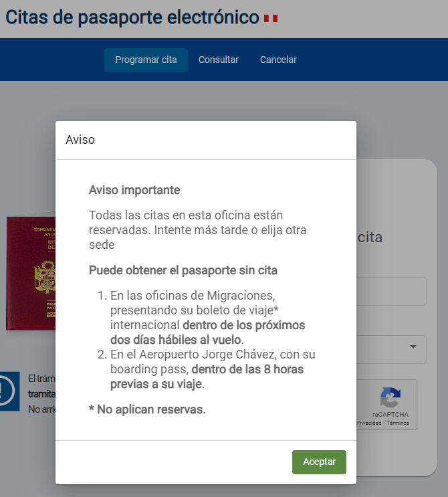Click 'Puede obtener el pasaporte sin cita' heading
Viewport: 448px width, 497px height.
183,270
